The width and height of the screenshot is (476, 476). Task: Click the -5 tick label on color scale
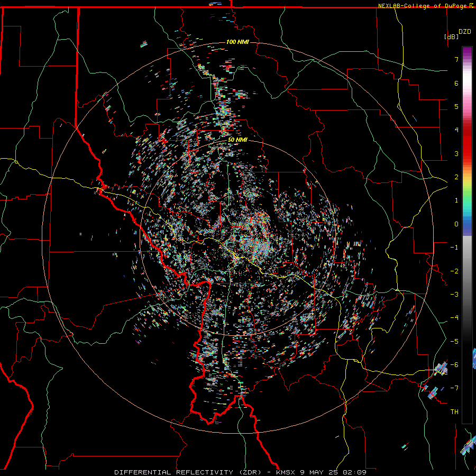[x=454, y=341]
